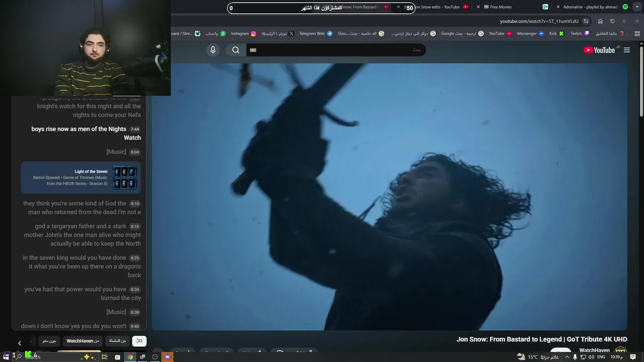The image size is (644, 362).
Task: Jump to transcript line at 8:34
Action: [82, 294]
